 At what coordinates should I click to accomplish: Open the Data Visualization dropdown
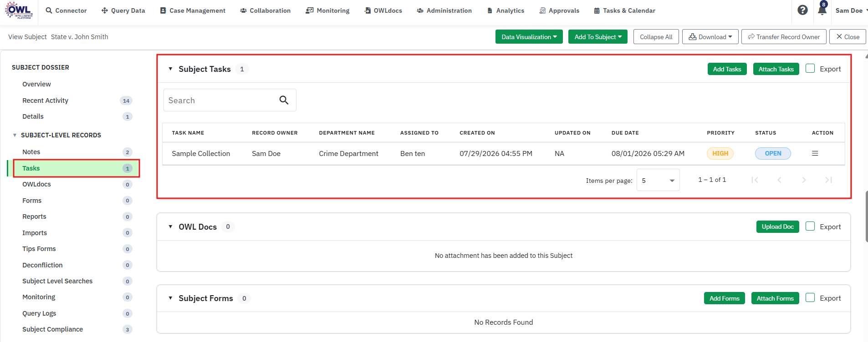[529, 37]
